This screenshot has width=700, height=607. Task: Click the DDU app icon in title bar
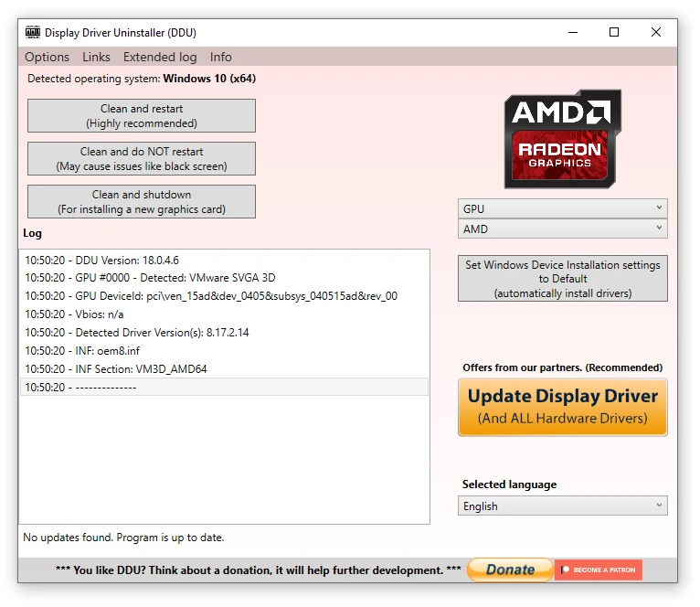[33, 32]
